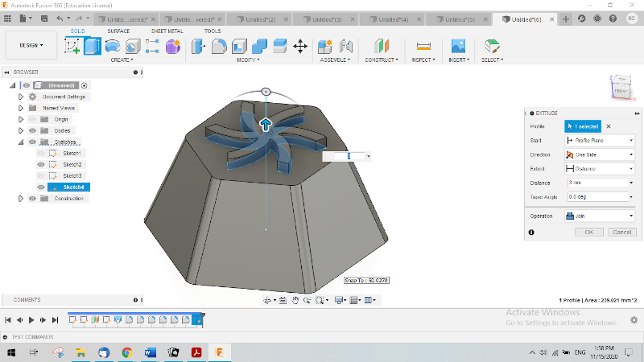644x362 pixels.
Task: Open the timeline settings gear
Action: click(634, 319)
